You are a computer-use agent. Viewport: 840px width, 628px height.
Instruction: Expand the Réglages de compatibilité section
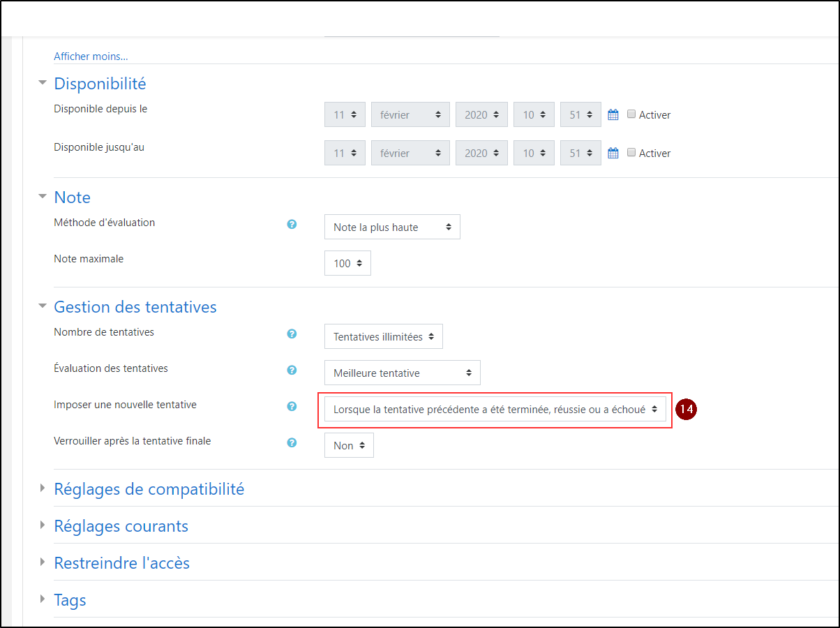point(149,489)
